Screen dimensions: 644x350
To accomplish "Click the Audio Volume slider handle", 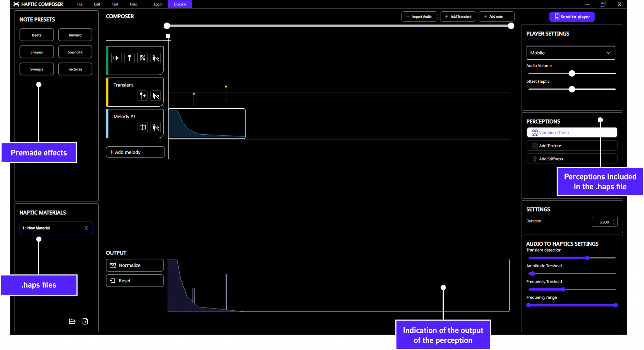I will [572, 73].
